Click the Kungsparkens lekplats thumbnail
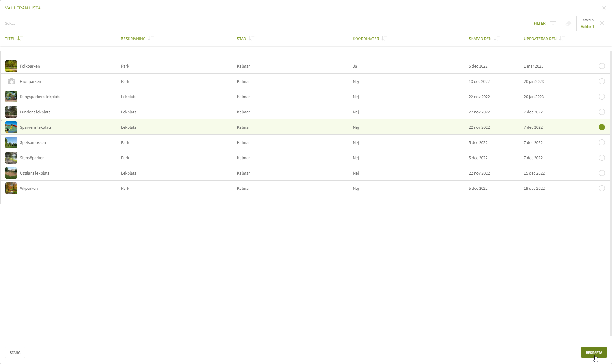Viewport: 612px width, 364px height. click(x=11, y=97)
